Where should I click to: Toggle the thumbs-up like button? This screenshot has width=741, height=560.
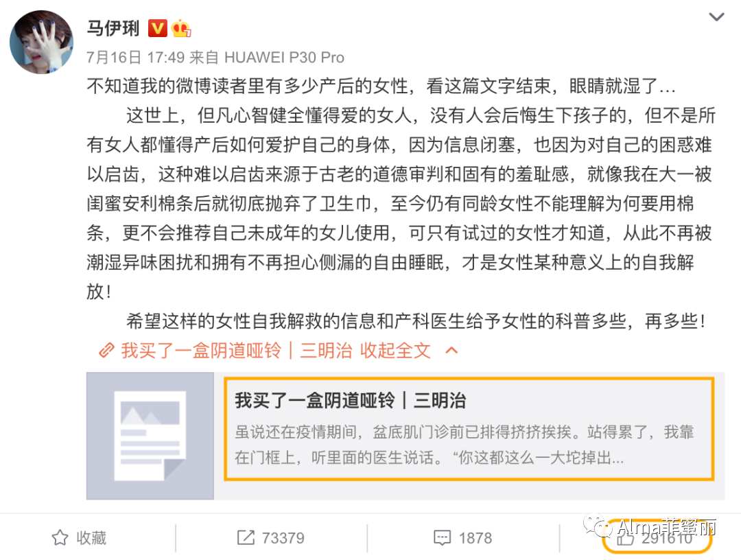[x=657, y=537]
